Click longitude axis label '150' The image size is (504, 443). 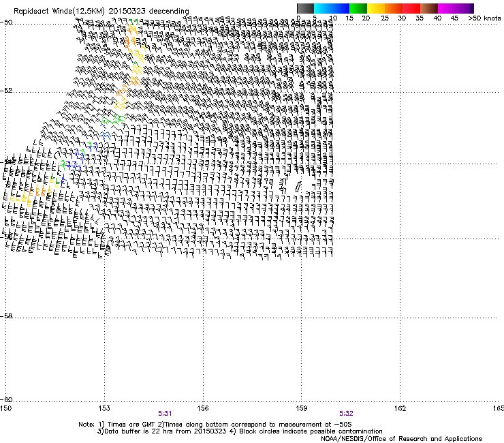(5, 408)
